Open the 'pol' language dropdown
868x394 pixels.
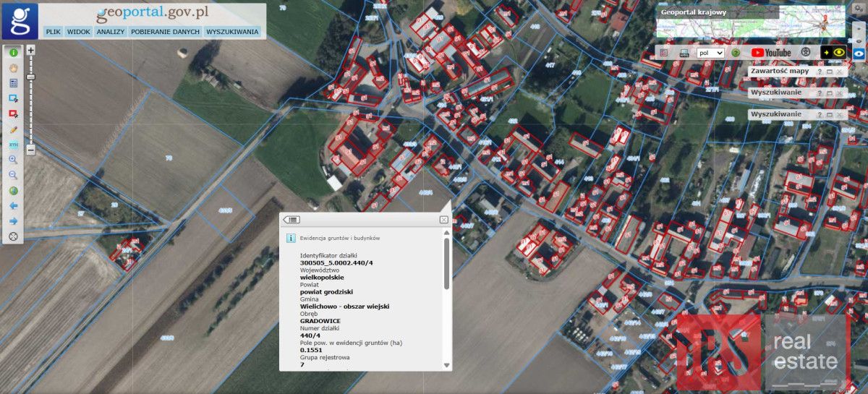tap(710, 53)
